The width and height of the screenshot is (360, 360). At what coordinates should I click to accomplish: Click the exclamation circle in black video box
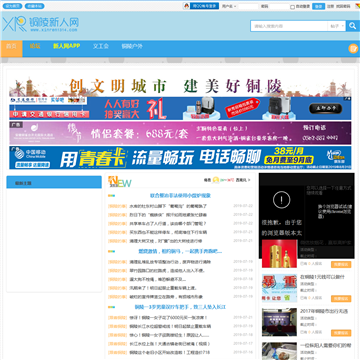281,200
